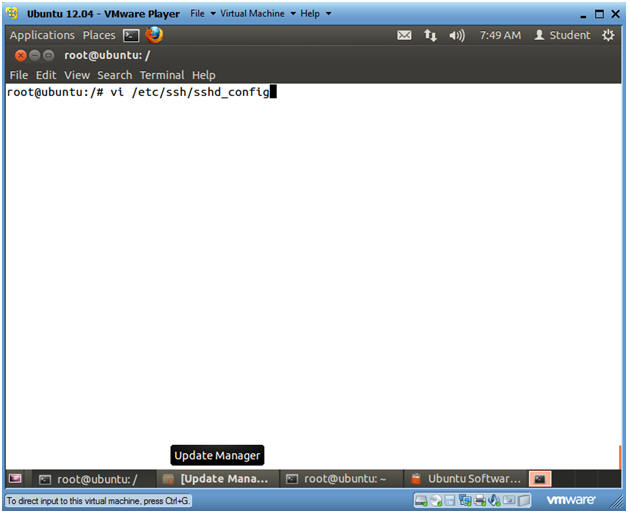Click the VMware Player title bar icon

pos(12,14)
